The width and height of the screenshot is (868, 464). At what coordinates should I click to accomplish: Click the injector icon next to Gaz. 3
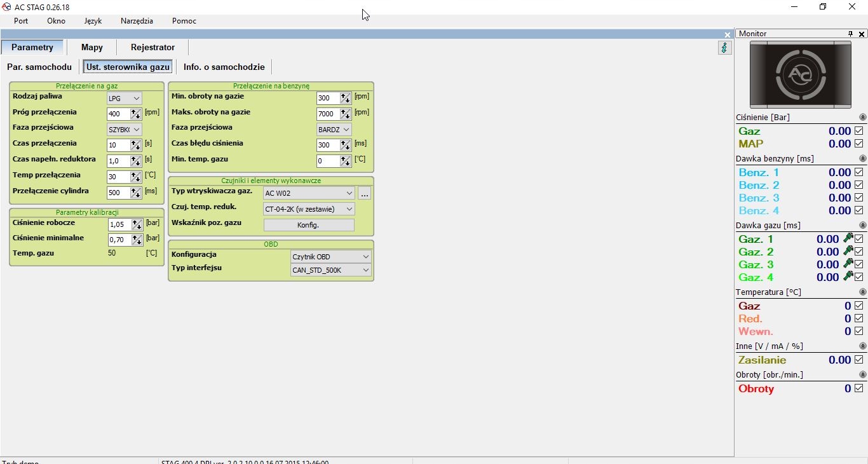tap(848, 264)
